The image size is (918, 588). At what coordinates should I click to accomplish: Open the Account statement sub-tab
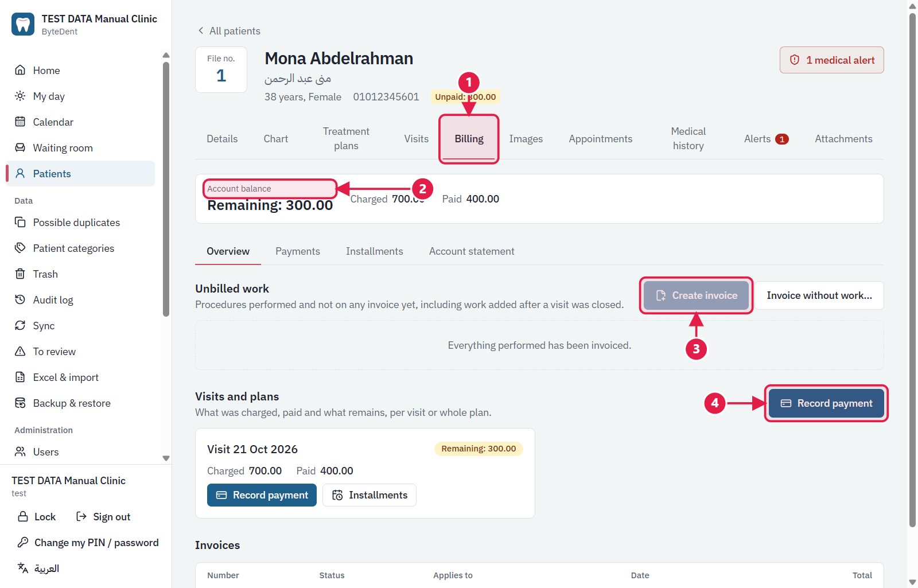[x=472, y=251]
